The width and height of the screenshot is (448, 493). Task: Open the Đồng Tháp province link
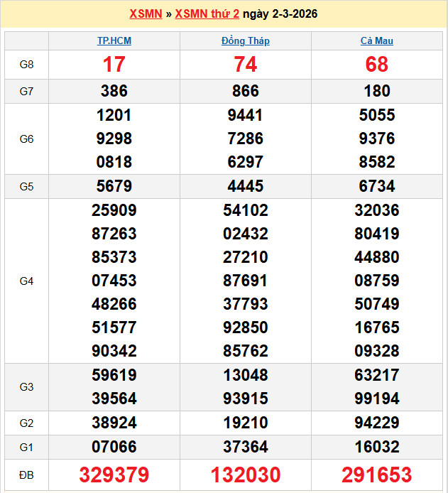[x=246, y=41]
